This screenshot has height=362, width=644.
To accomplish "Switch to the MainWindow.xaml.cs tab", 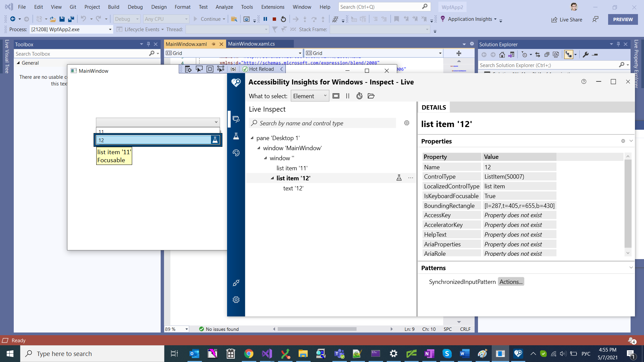I will click(251, 44).
